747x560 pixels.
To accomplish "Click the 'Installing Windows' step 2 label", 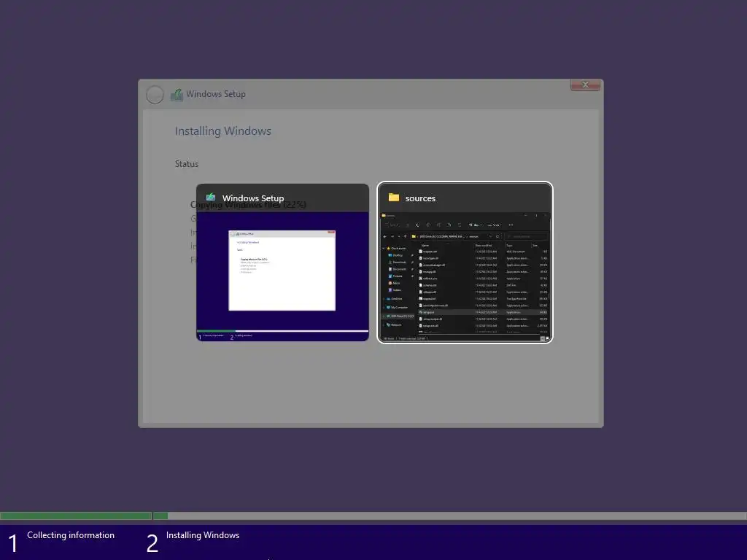I will pyautogui.click(x=203, y=535).
